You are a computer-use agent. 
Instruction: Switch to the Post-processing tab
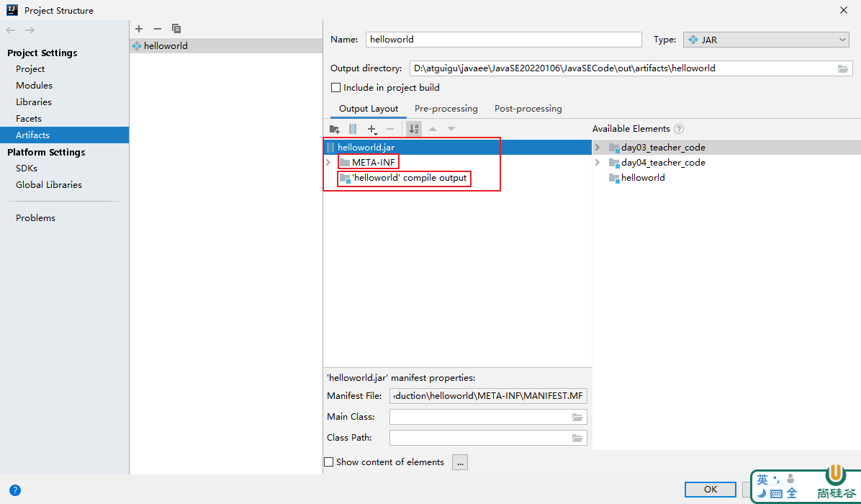coord(528,109)
